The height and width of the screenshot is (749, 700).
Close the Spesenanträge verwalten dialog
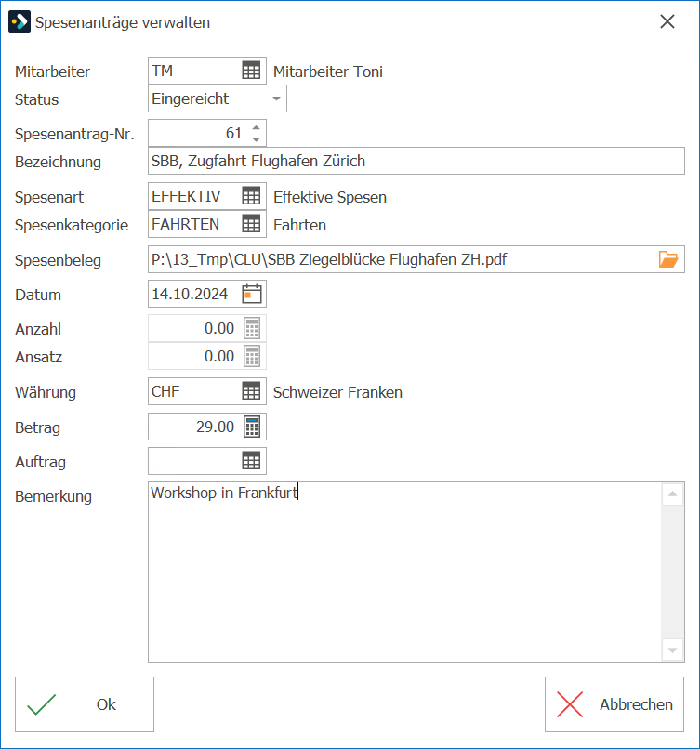pos(667,21)
